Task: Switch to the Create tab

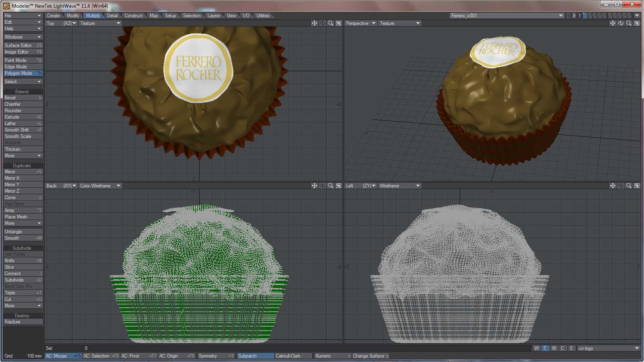Action: [53, 16]
